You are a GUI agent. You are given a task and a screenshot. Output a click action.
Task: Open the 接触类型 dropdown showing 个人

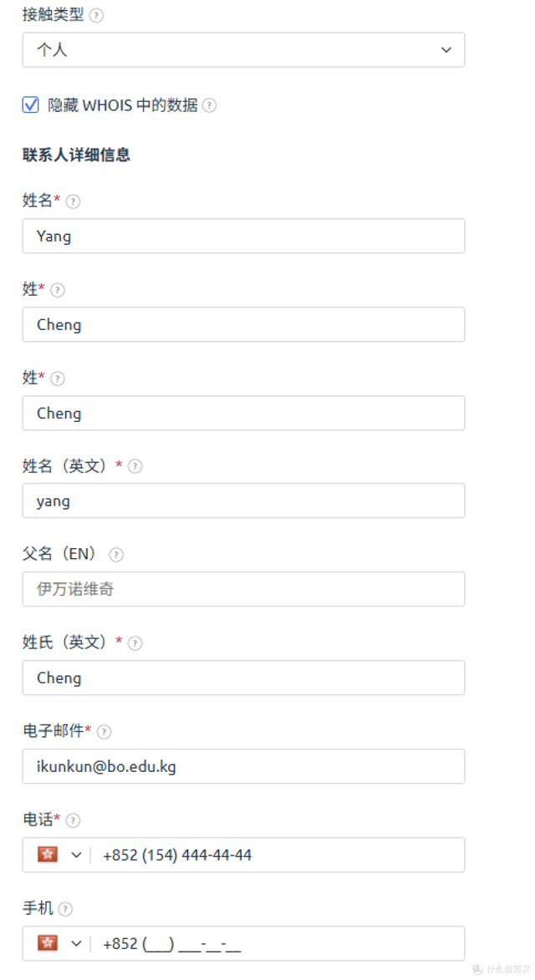click(x=243, y=50)
